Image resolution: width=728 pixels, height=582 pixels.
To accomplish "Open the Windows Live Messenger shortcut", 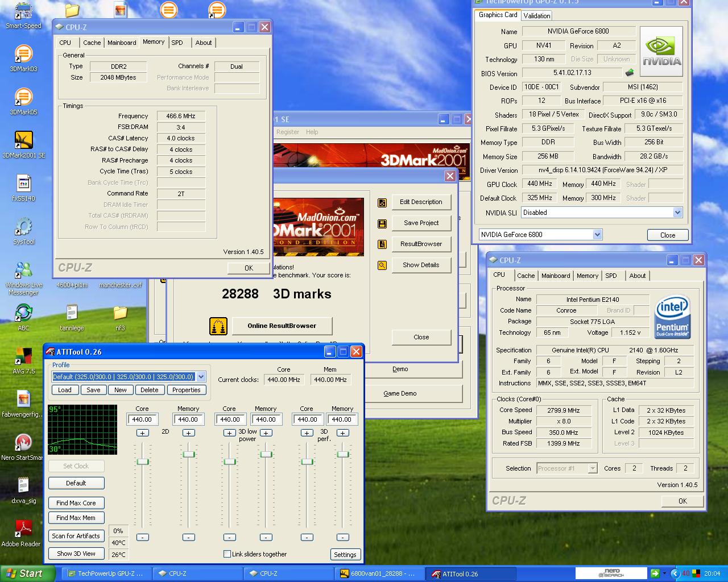I will [x=23, y=278].
